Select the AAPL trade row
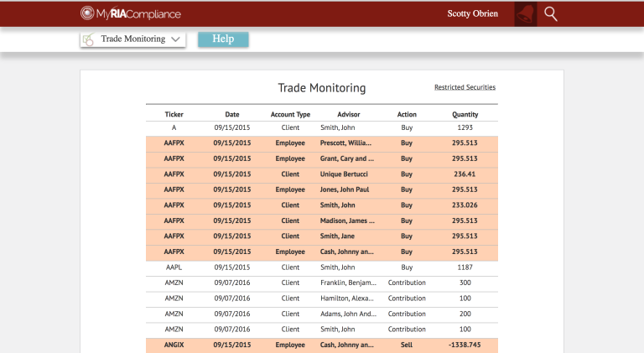Screen dimensions: 644x353 321,267
